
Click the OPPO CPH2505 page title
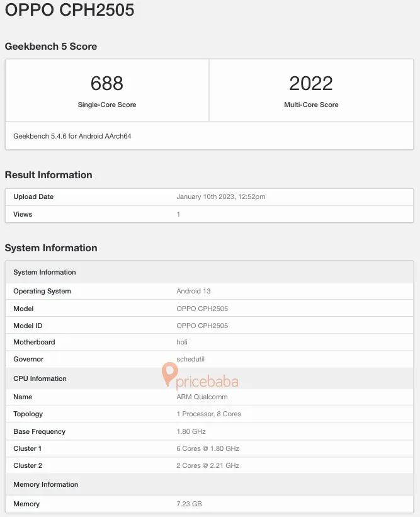(69, 9)
